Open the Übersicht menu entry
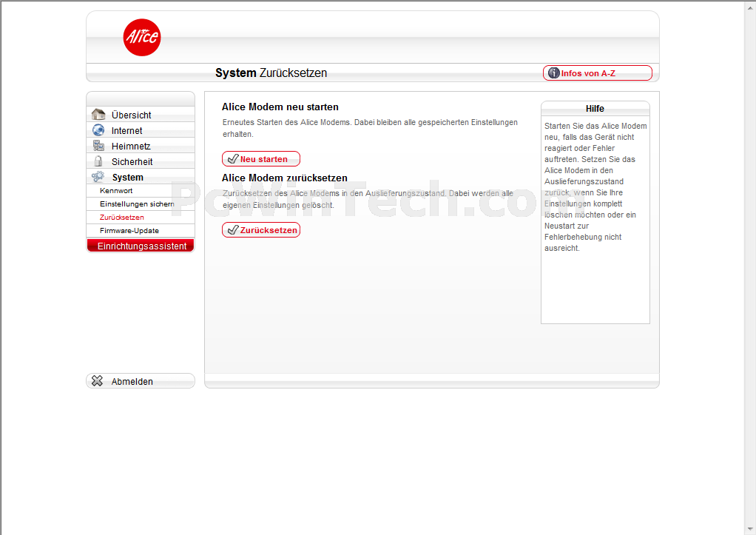 pyautogui.click(x=141, y=115)
